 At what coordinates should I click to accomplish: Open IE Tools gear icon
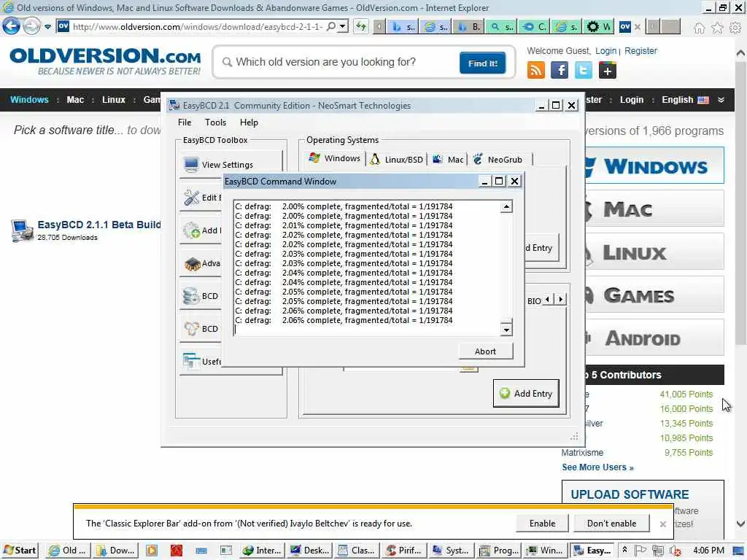pyautogui.click(x=735, y=28)
